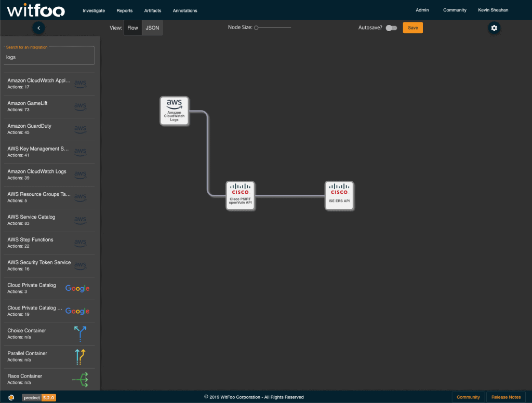This screenshot has width=532, height=403.
Task: Select the Amazon CloudWatch Logs node on canvas
Action: (175, 111)
